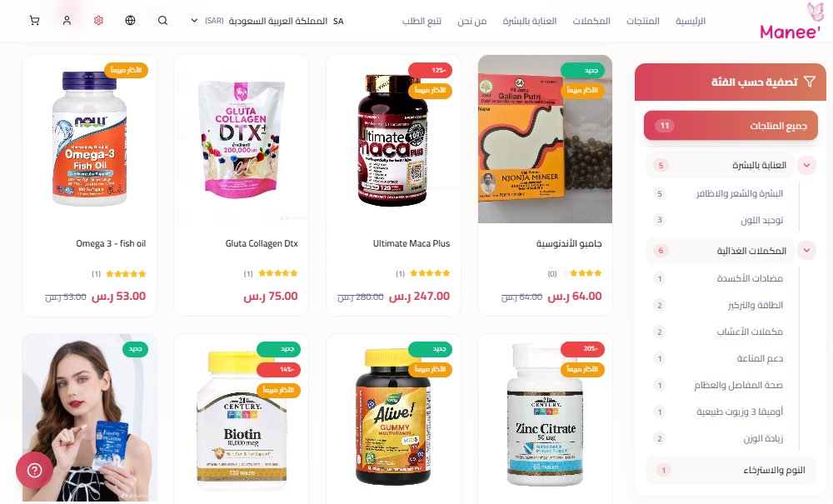Open the shopping cart icon

[x=34, y=21]
